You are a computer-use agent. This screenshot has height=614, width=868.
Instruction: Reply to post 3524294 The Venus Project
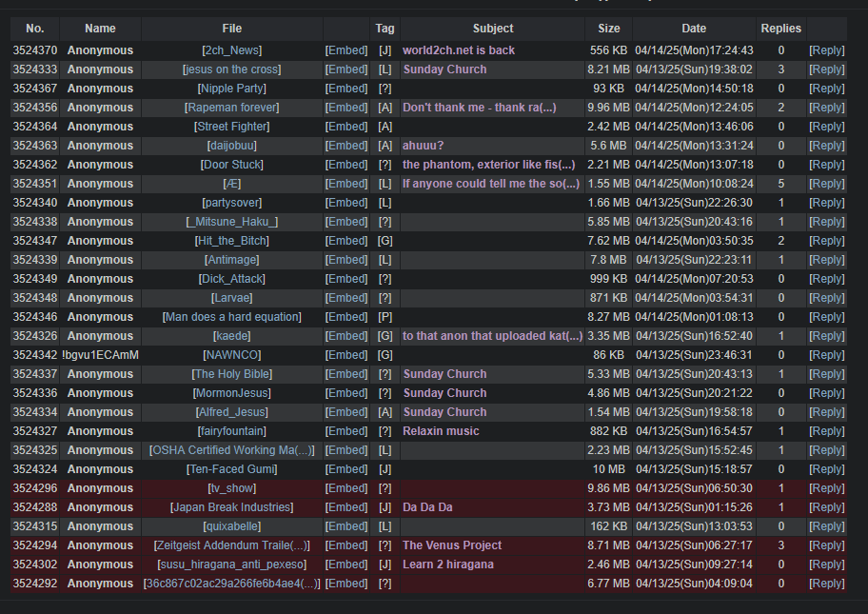[x=826, y=545]
